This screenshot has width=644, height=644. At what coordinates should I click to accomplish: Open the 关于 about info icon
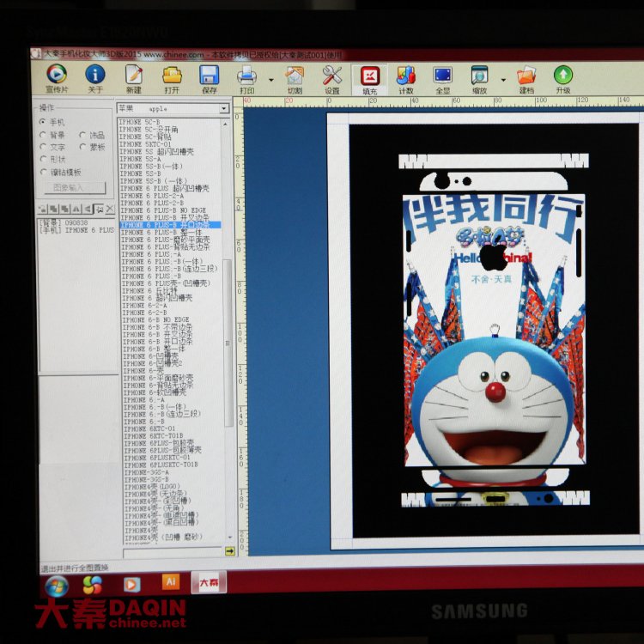click(x=95, y=76)
